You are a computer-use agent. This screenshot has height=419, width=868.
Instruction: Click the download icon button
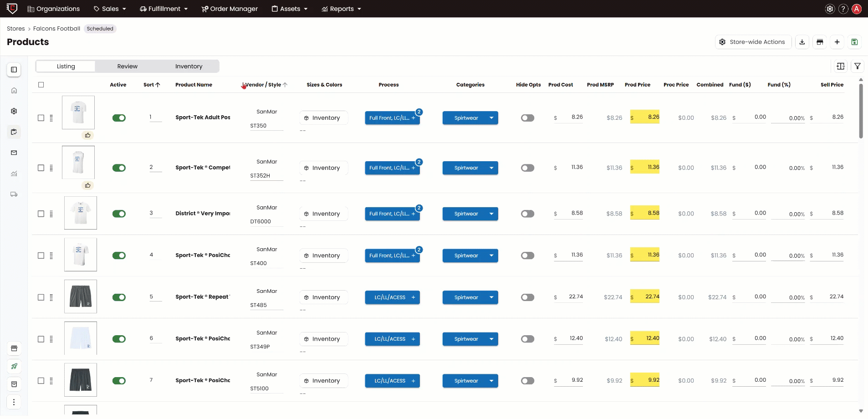pos(802,42)
